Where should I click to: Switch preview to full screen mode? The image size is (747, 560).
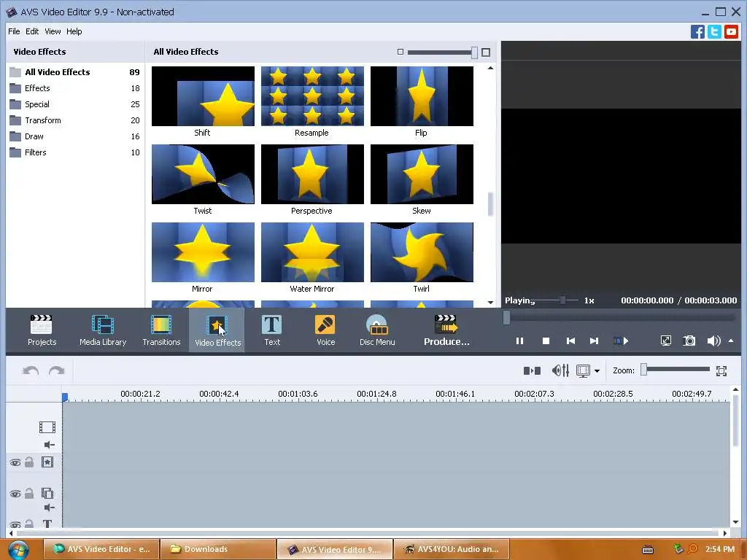click(x=665, y=341)
